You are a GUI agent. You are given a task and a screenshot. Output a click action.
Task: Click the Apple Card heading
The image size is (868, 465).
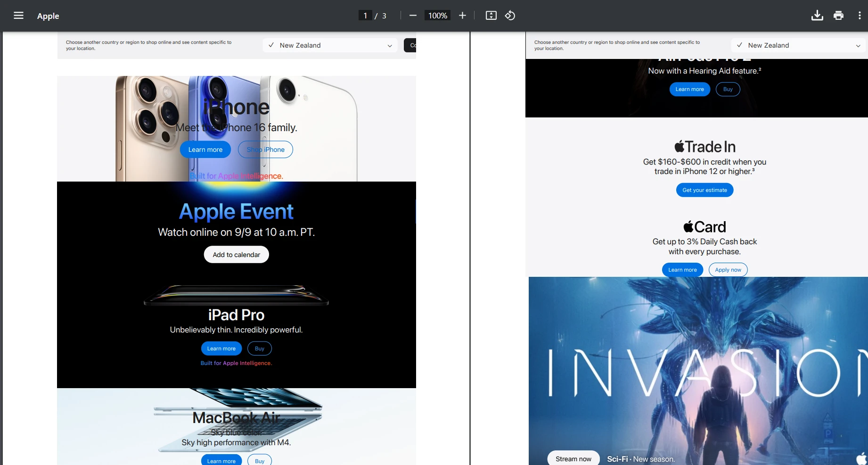coord(705,227)
